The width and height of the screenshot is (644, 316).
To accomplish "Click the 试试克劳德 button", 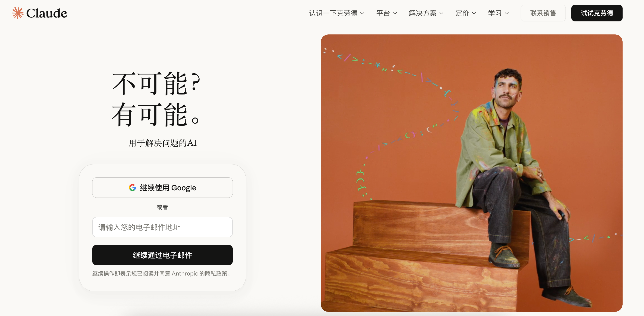I will [x=597, y=13].
